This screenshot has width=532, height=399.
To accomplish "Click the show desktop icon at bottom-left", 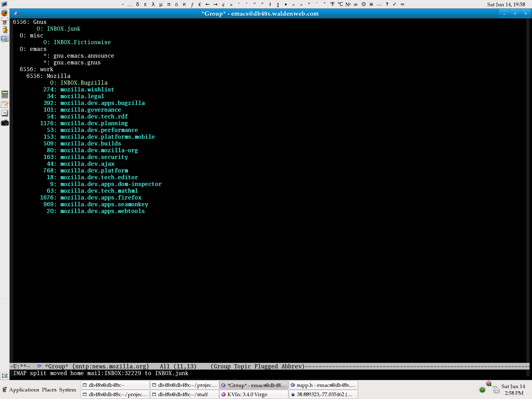I will pyautogui.click(x=5, y=376).
